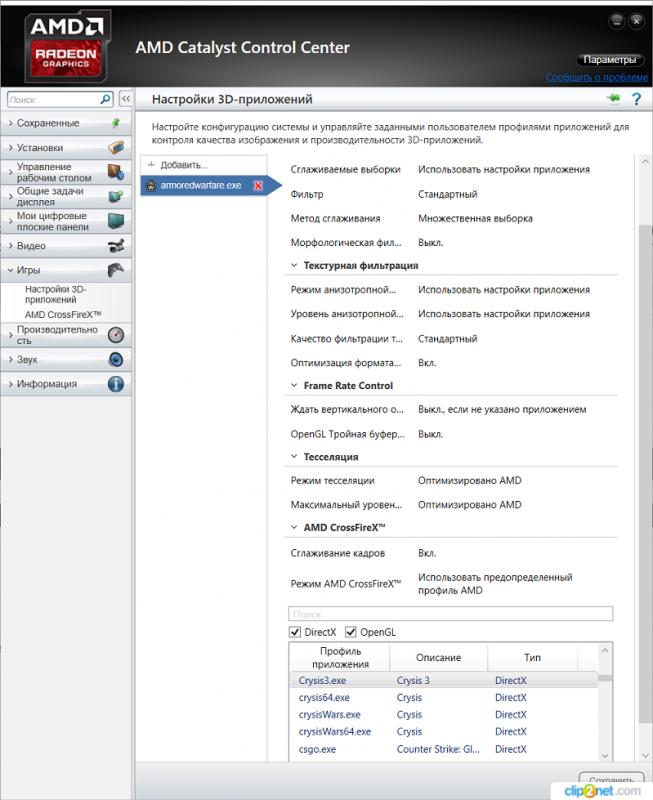Open Настройки 3D-приложений in sidebar

point(56,294)
